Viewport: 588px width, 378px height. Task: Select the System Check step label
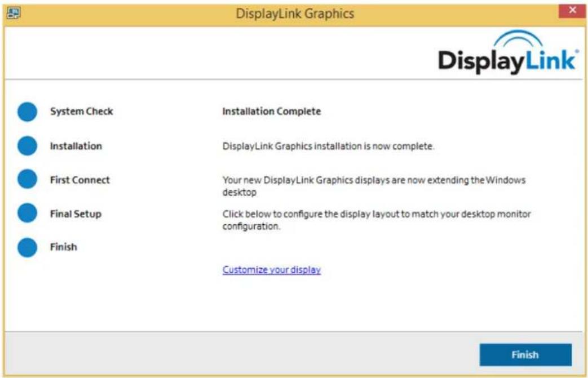81,112
